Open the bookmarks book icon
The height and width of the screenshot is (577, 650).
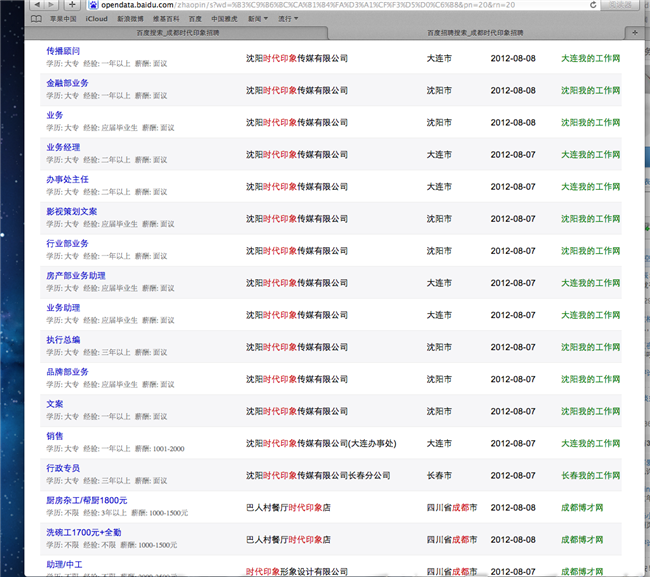point(37,19)
